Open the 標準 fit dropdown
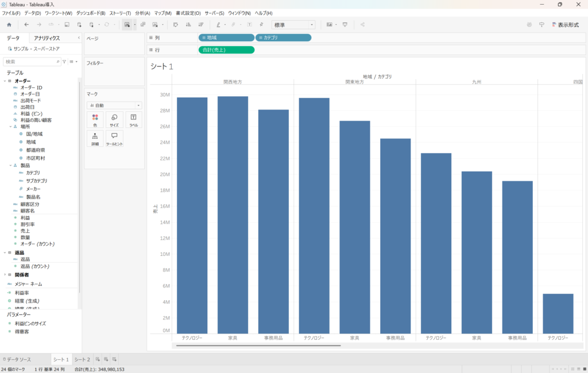 point(294,25)
